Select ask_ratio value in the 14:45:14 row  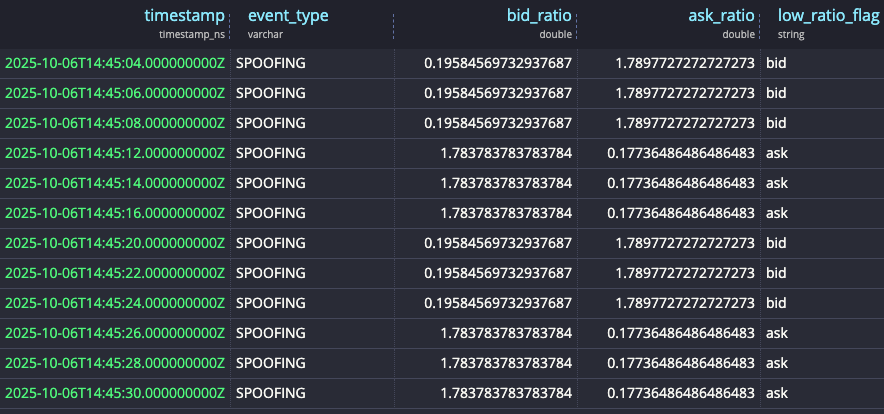(681, 183)
